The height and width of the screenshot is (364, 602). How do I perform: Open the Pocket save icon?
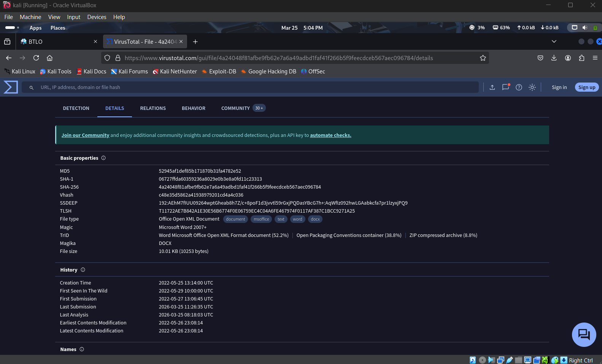click(540, 58)
